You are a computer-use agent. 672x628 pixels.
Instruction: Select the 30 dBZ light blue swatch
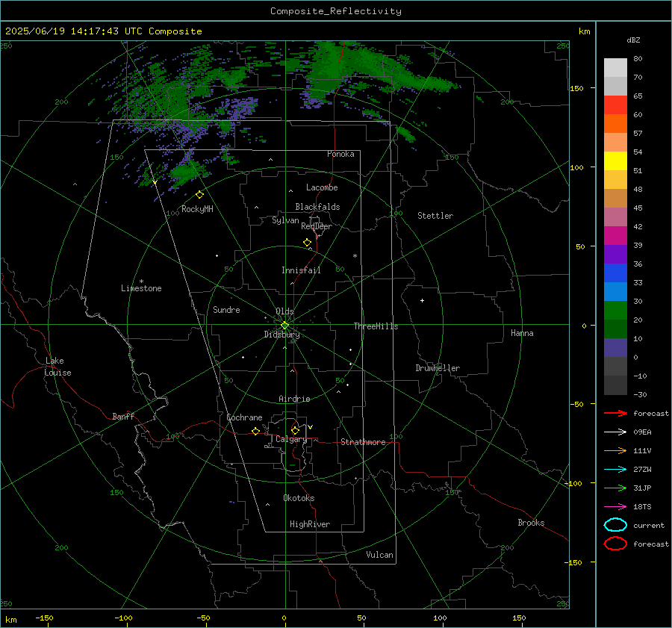tap(615, 291)
